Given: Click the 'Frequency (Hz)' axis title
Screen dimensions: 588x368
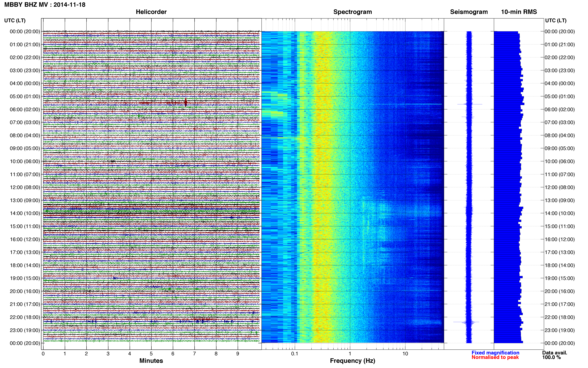Looking at the screenshot, I should pyautogui.click(x=352, y=361).
